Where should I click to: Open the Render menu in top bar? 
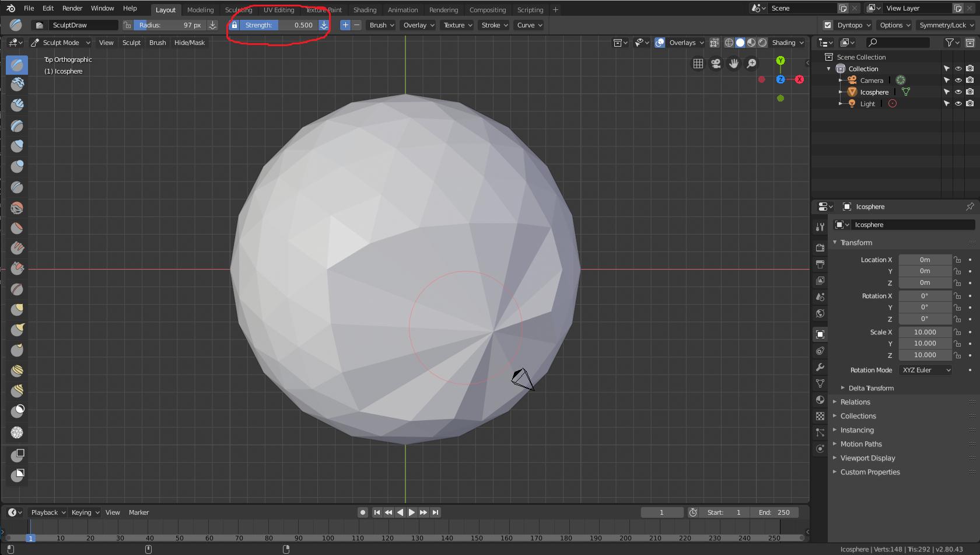pos(72,8)
